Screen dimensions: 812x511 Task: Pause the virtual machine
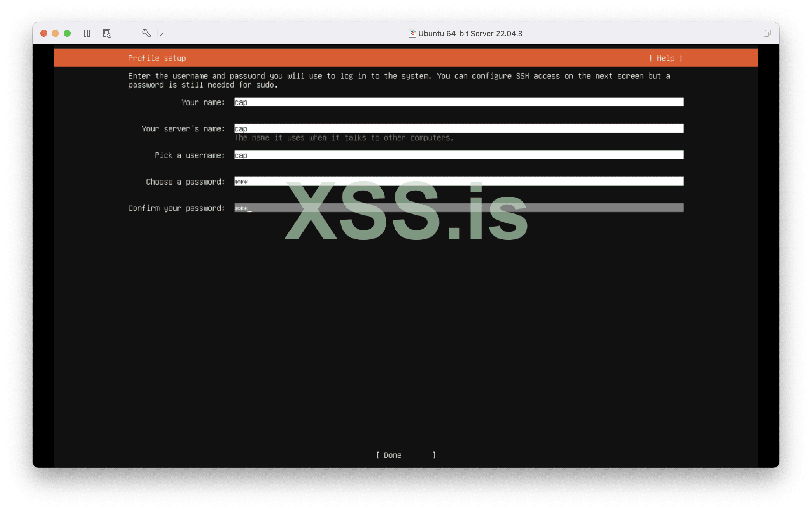(87, 33)
